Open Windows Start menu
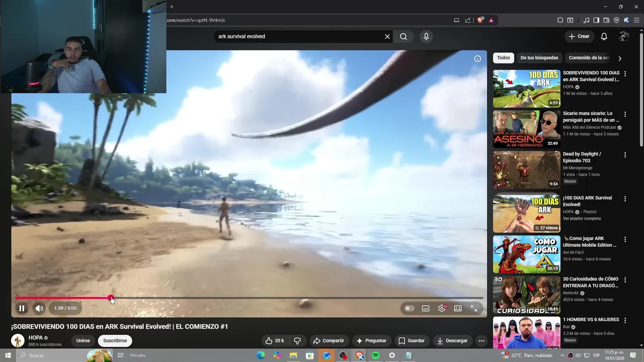The image size is (644, 362). 8,355
